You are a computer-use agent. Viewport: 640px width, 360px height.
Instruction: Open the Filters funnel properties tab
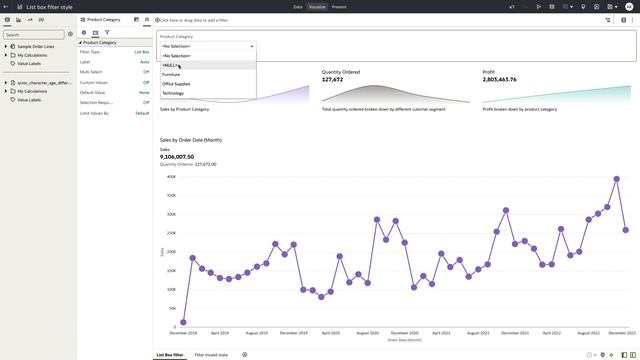pos(107,32)
